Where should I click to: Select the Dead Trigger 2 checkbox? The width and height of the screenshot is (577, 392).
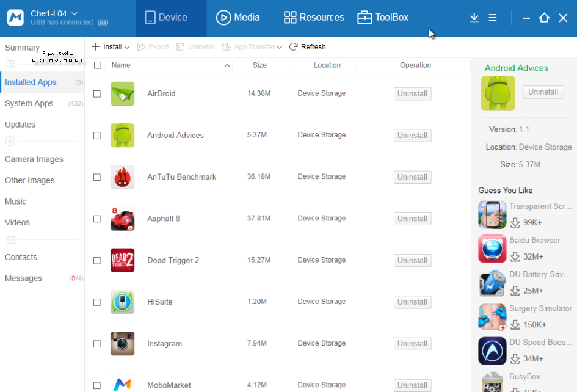[x=97, y=260]
